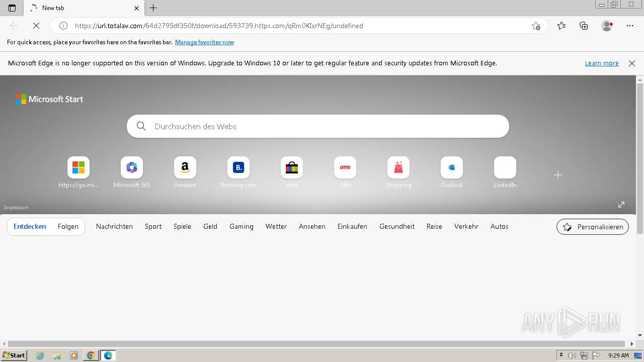This screenshot has height=362, width=644.
Task: Open the Shopping shortcut tile
Action: pos(398,172)
